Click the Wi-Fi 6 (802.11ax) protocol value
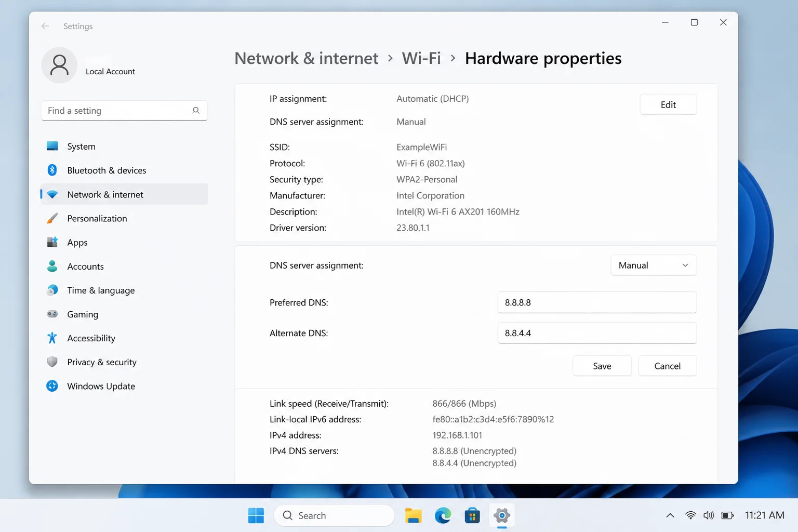This screenshot has width=798, height=532. (430, 163)
